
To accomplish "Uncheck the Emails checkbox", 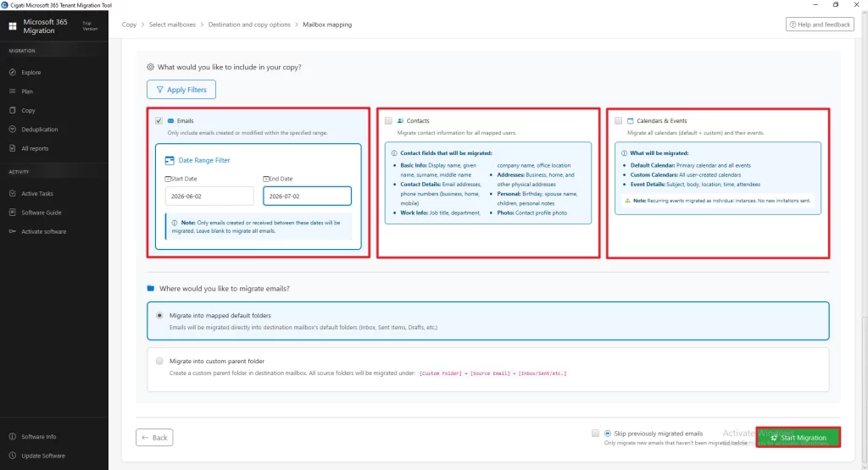I will coord(159,120).
